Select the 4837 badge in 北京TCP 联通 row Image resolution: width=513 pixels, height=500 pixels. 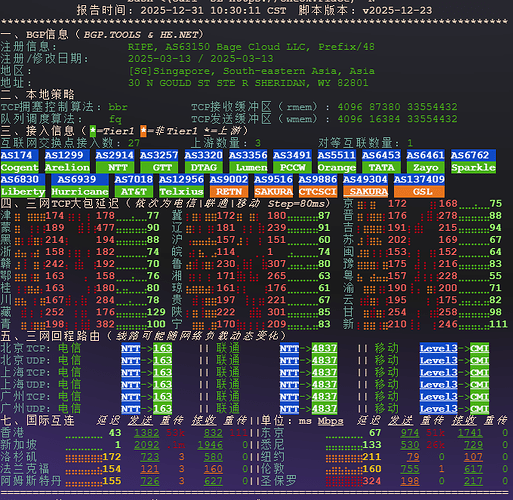324,349
